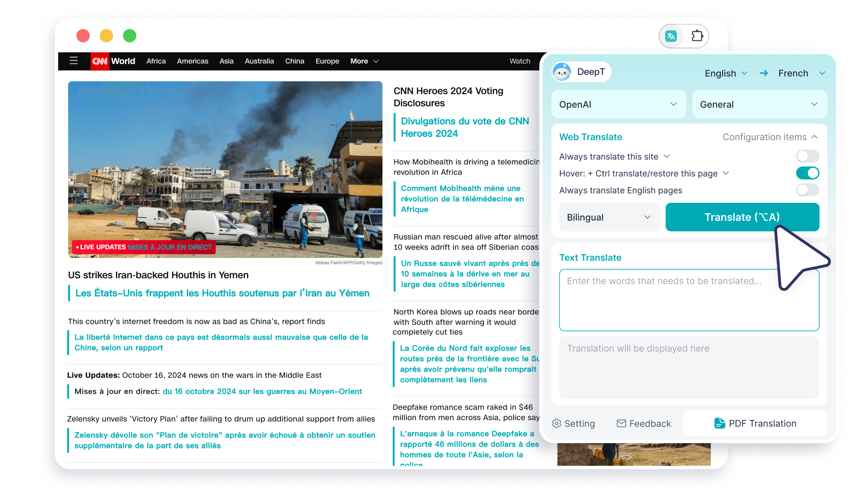Open Setting with gear icon
Image resolution: width=851 pixels, height=504 pixels.
click(x=573, y=423)
